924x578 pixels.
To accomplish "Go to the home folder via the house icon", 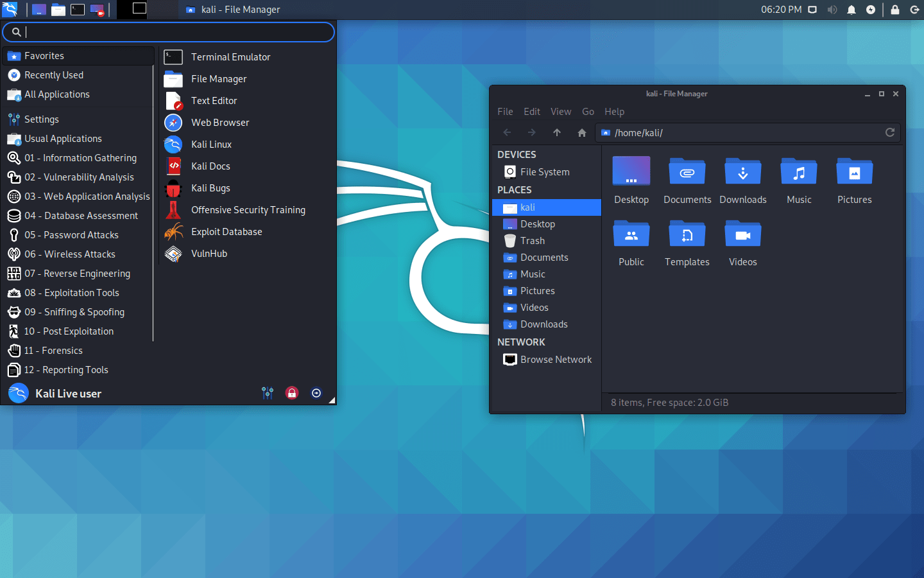I will point(582,132).
